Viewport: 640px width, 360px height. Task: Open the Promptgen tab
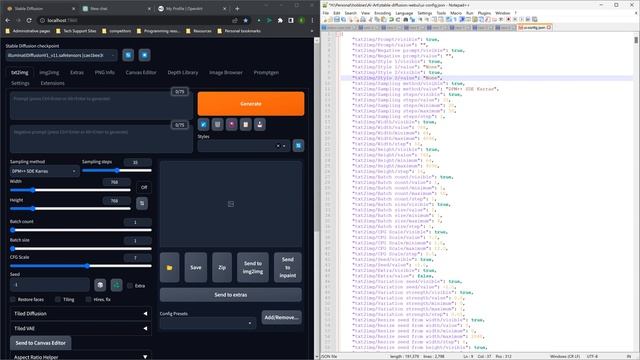[x=266, y=72]
